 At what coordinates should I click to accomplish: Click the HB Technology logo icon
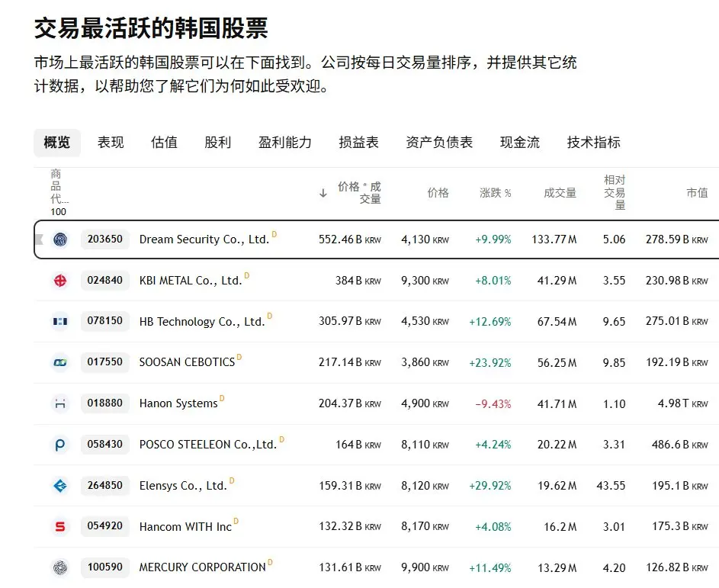(60, 321)
